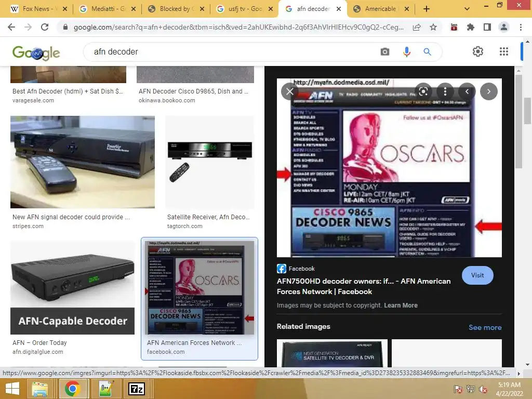Open the Windows Start button
Screen dimensions: 532x399
(12, 389)
